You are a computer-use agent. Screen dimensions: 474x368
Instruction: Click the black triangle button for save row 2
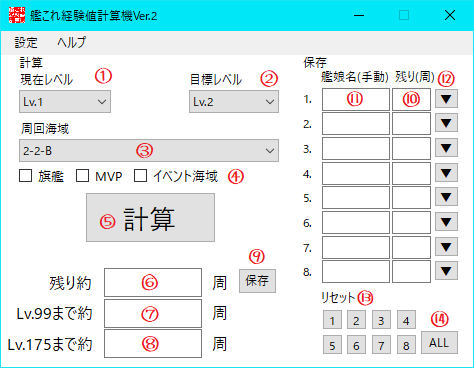click(446, 123)
